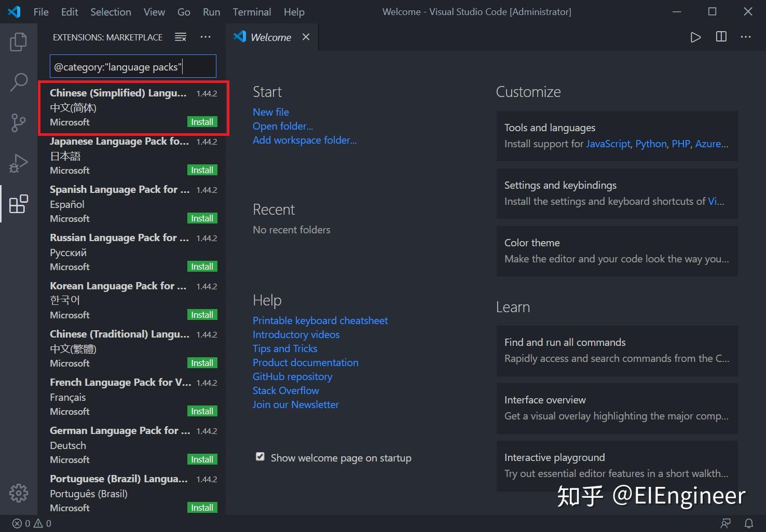Viewport: 766px width, 532px height.
Task: Select the Run and Debug icon
Action: coord(19,163)
